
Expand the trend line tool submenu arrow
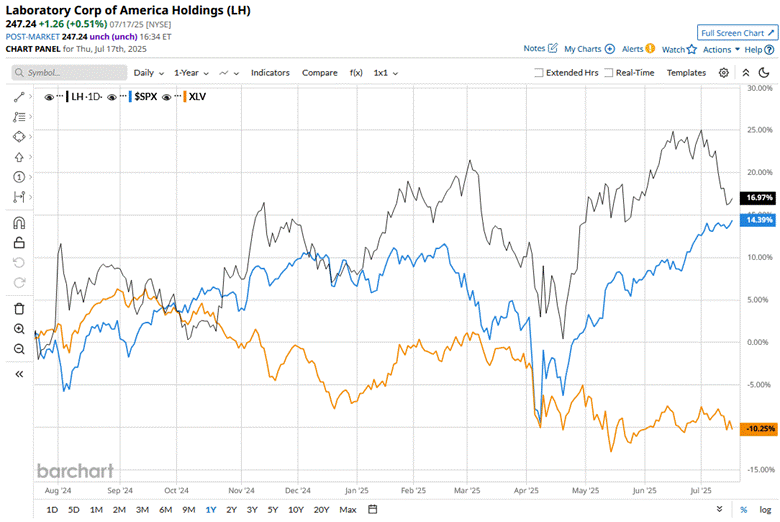30,97
